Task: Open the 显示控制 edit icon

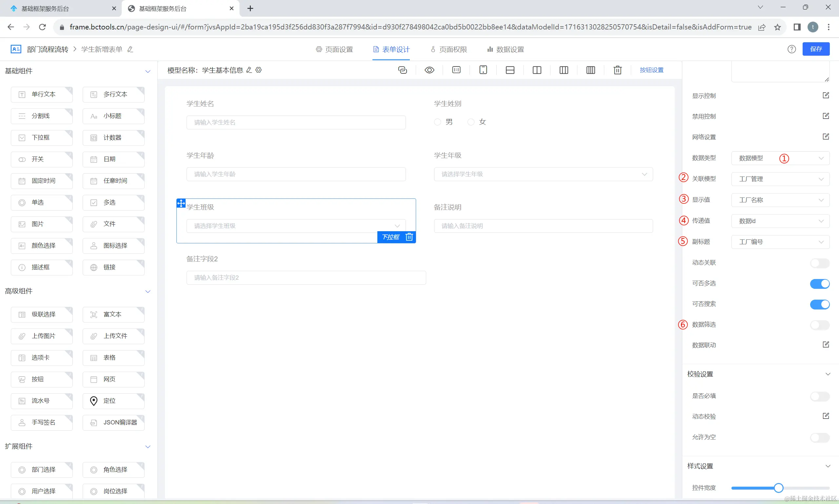Action: [826, 95]
